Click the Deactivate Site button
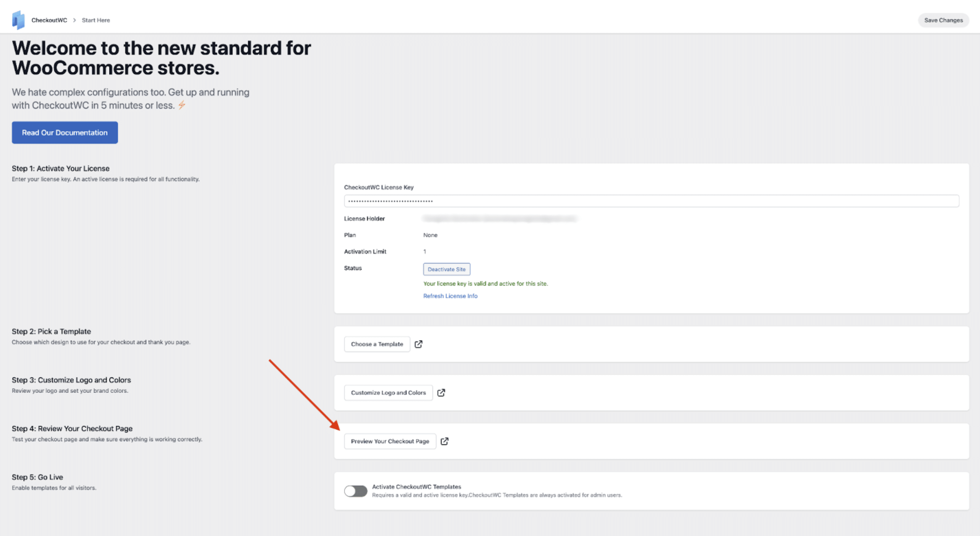 click(x=446, y=269)
